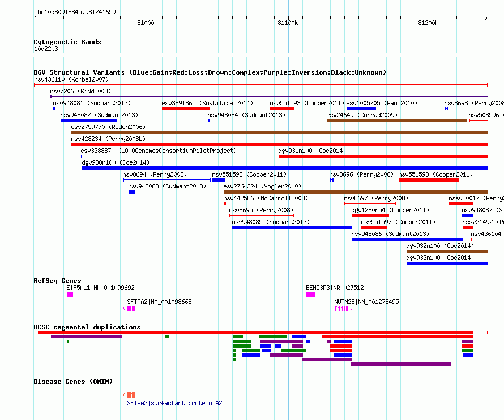The image size is (504, 420).
Task: Click nsv551592 (Cooper2011) blue bar
Action: (219, 180)
